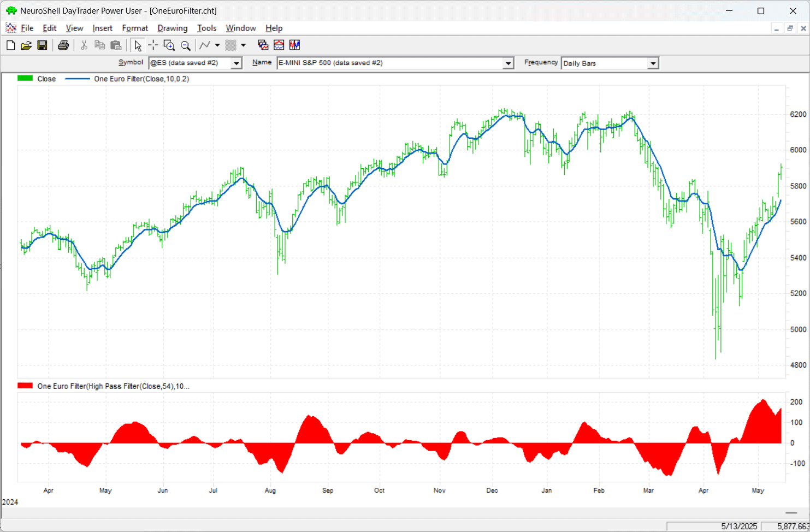Open the Name combo box dropdown
This screenshot has width=810, height=532.
click(508, 63)
